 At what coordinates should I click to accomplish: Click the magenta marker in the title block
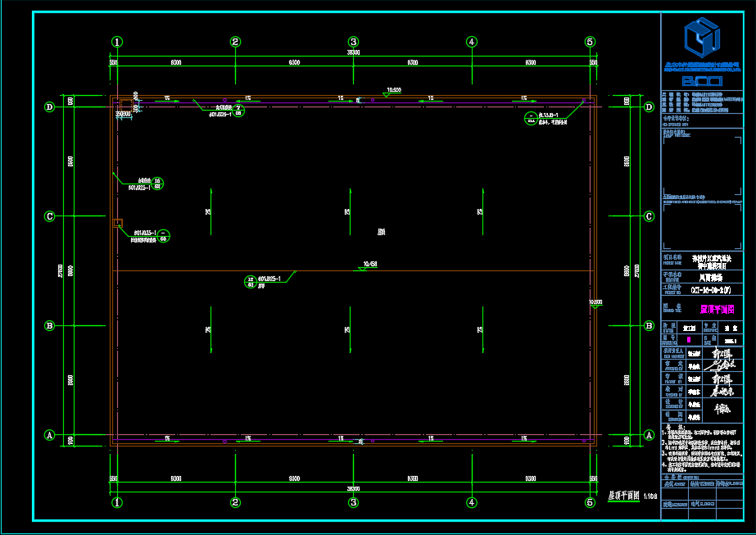(689, 340)
